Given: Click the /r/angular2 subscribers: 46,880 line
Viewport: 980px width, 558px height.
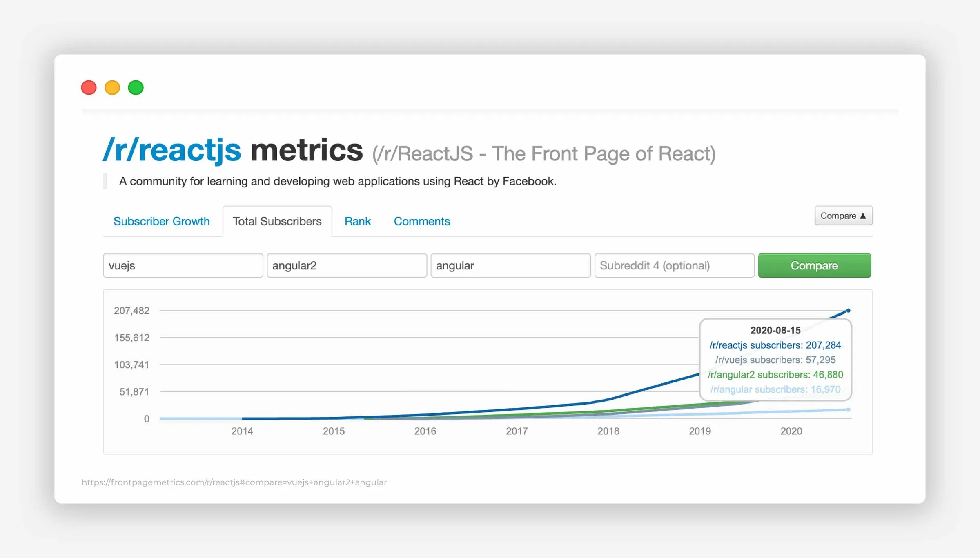Looking at the screenshot, I should tap(775, 374).
